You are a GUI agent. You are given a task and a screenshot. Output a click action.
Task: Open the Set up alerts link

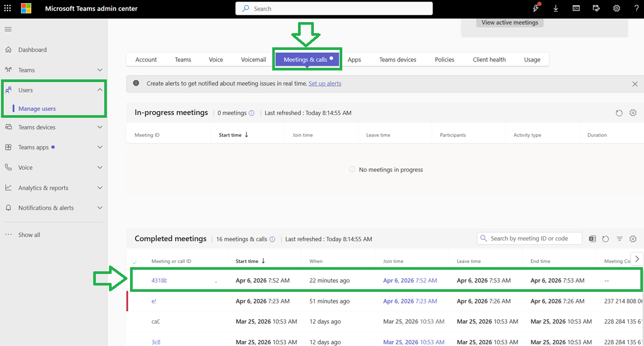pyautogui.click(x=325, y=84)
